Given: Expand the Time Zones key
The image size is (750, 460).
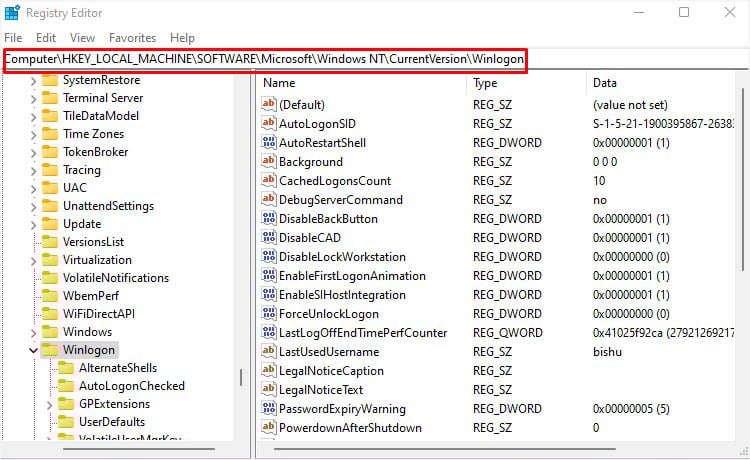Looking at the screenshot, I should point(33,135).
